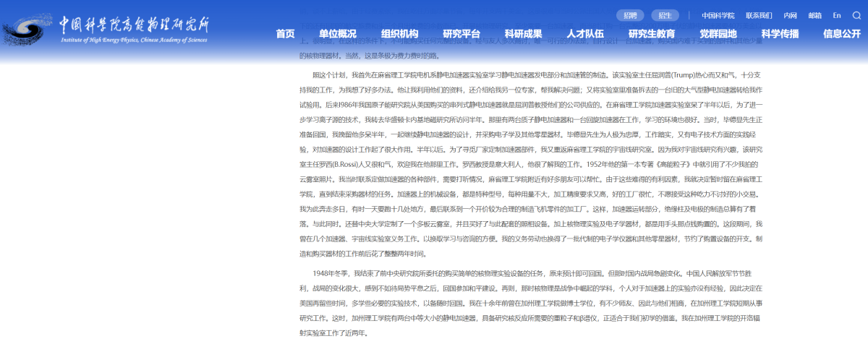Expand the 组织机构 menu
868x344 pixels.
click(400, 34)
